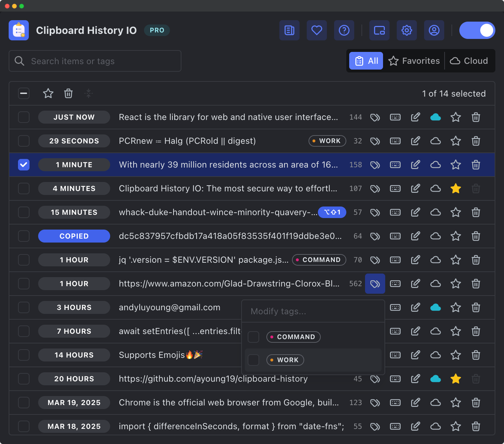This screenshot has width=504, height=444.
Task: Switch to the Favorites tab
Action: [414, 61]
